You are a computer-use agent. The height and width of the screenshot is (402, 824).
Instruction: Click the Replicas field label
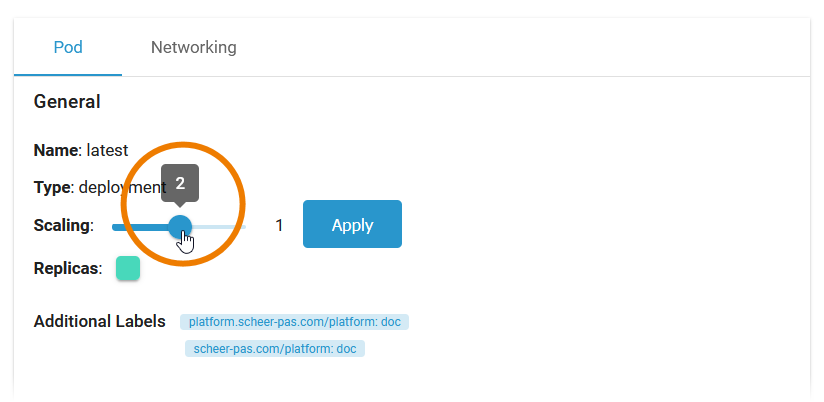[x=67, y=268]
